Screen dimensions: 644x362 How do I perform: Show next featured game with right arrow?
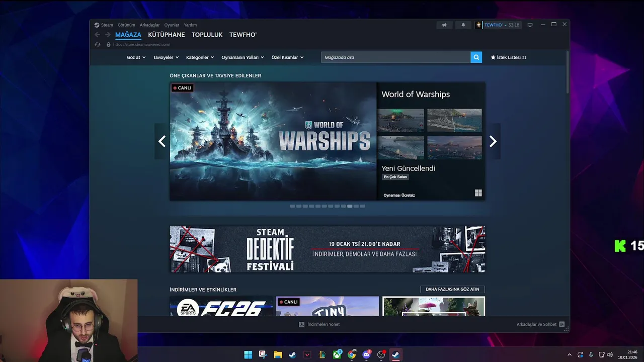pyautogui.click(x=493, y=141)
